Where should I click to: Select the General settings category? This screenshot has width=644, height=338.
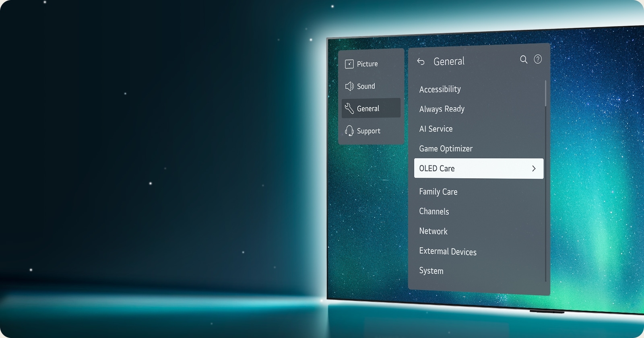(371, 108)
